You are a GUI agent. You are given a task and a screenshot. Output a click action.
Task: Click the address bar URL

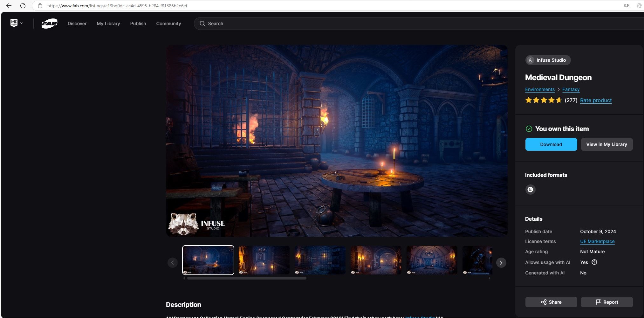117,6
